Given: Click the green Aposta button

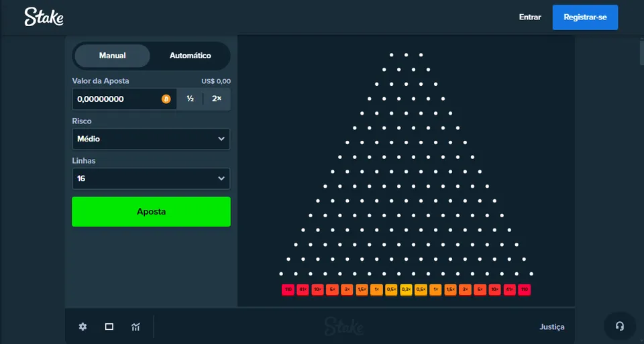Looking at the screenshot, I should point(151,211).
